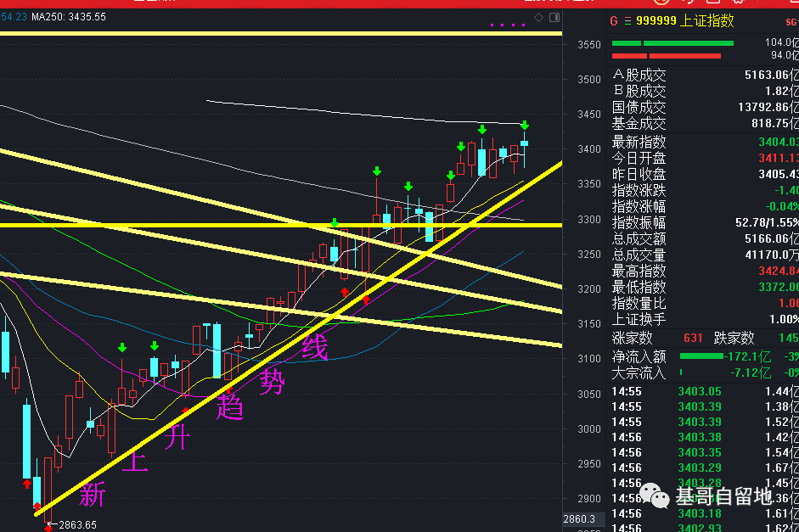This screenshot has width=799, height=532.
Task: Select the 国债成交 row
Action: [706, 108]
